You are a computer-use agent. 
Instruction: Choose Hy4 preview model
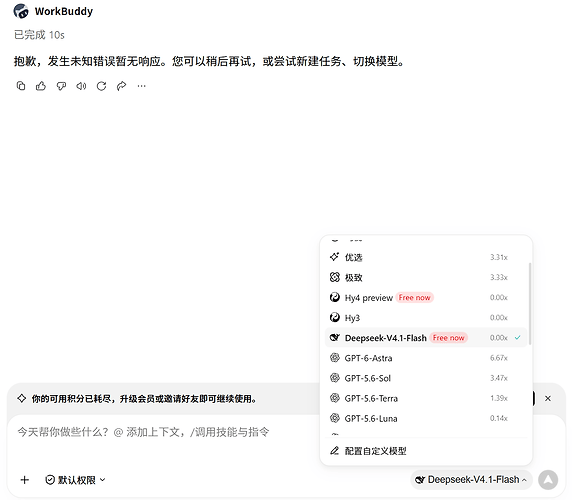[425, 298]
